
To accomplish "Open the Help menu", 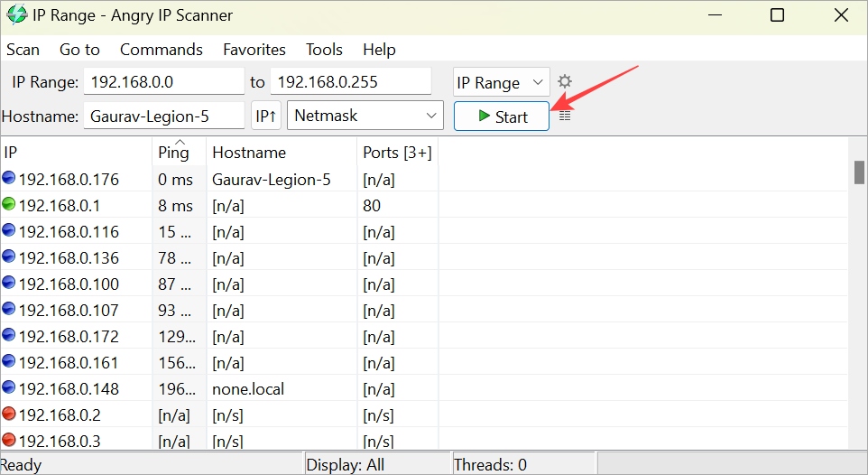I will click(x=379, y=50).
